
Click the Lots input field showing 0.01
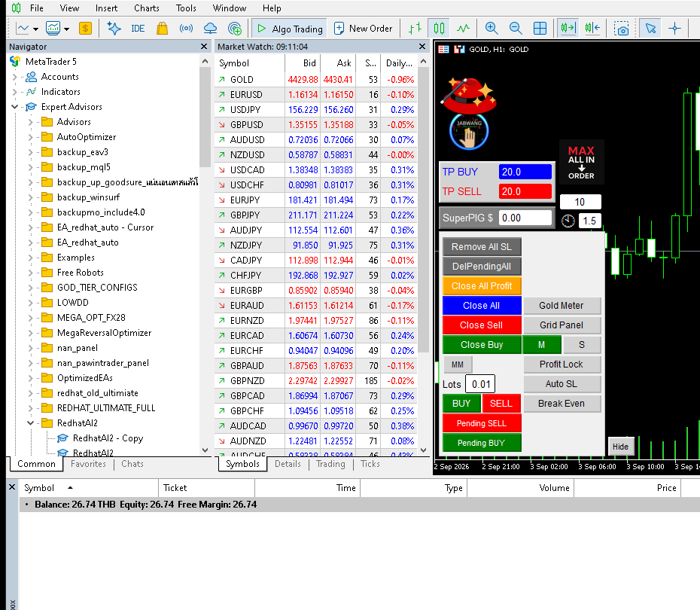pyautogui.click(x=480, y=384)
